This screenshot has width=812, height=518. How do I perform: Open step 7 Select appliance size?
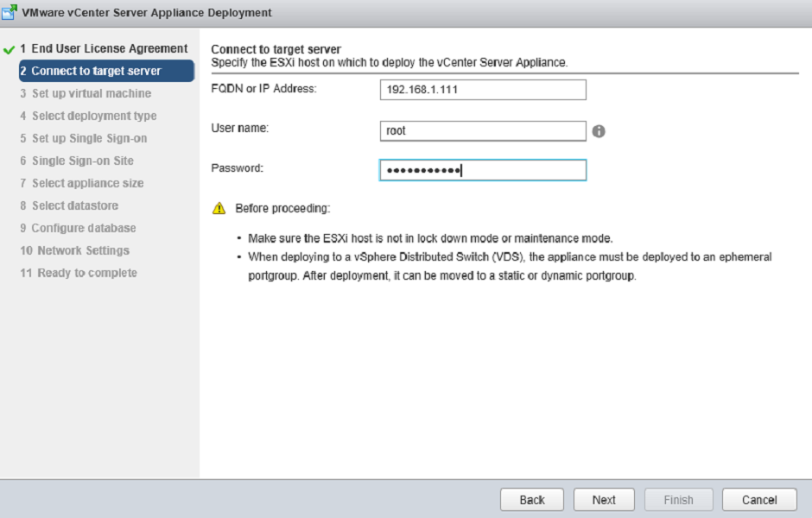pos(82,183)
